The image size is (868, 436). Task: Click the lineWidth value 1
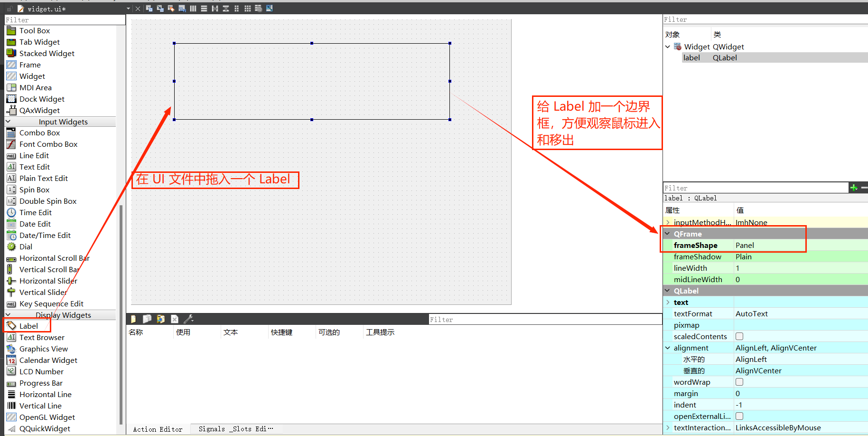(x=801, y=268)
